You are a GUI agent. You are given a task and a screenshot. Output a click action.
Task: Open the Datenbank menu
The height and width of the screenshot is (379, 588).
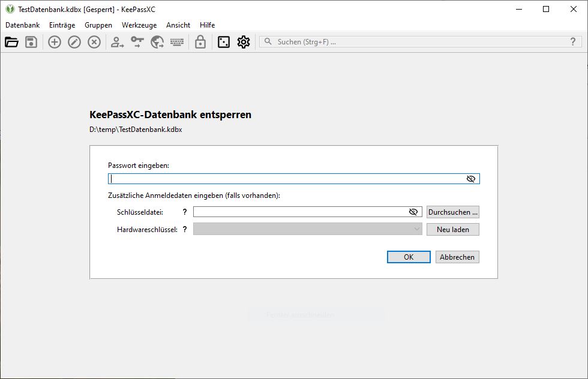23,25
